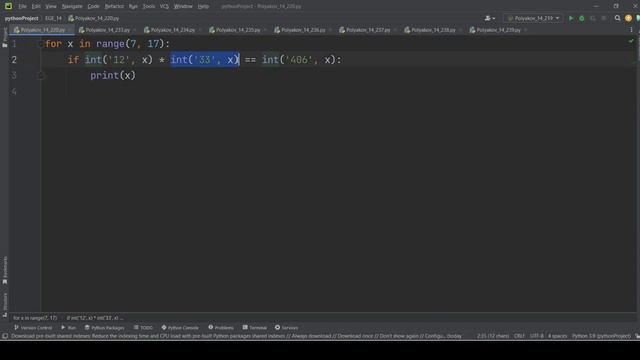Open the Code menu
The height and width of the screenshot is (360, 640).
[93, 6]
